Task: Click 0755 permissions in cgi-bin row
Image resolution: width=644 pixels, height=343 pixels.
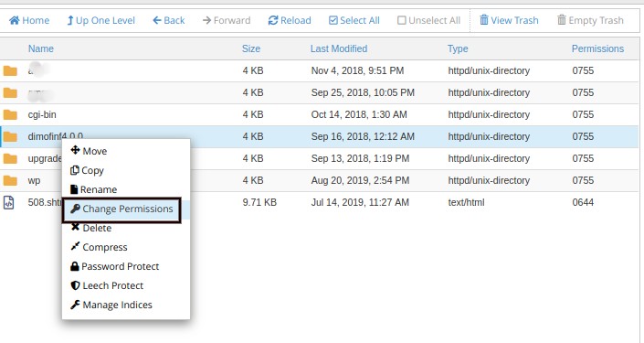Action: pyautogui.click(x=583, y=114)
